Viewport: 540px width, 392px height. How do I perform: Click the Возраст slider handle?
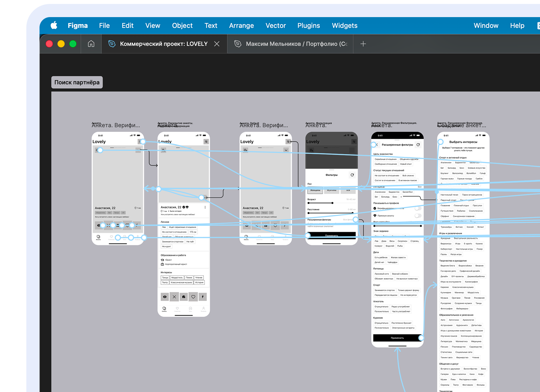click(x=332, y=203)
